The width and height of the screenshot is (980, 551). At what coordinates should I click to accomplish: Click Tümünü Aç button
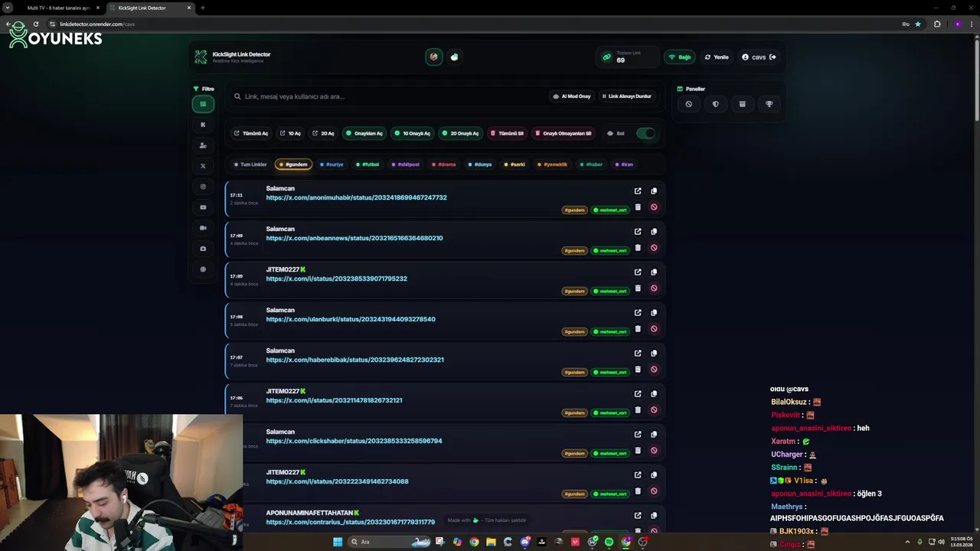251,133
